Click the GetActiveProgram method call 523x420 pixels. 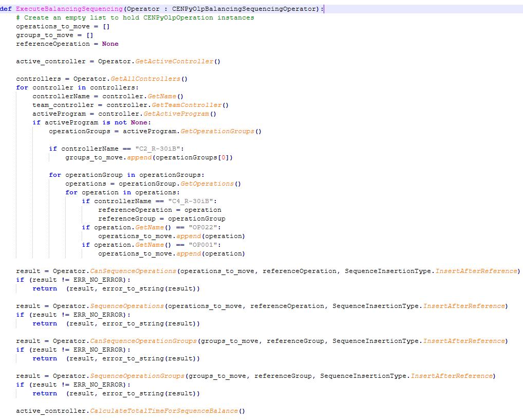tap(176, 114)
